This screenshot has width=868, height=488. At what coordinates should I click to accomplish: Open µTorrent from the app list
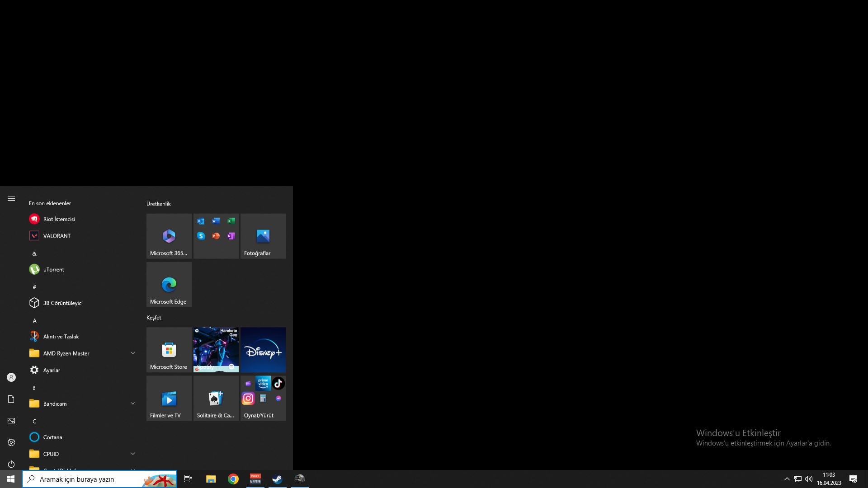[x=81, y=270]
